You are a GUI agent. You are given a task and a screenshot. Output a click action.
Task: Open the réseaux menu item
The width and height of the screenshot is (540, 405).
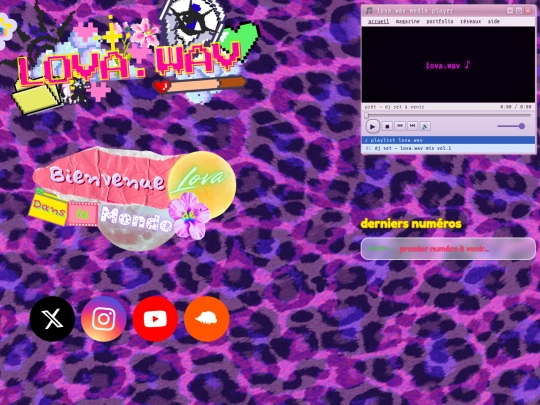pos(470,21)
